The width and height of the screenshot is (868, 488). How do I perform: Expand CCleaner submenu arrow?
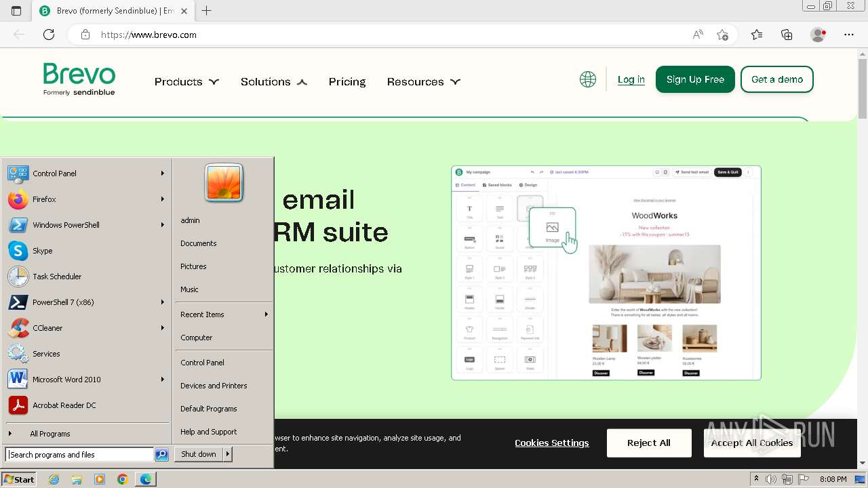[163, 328]
